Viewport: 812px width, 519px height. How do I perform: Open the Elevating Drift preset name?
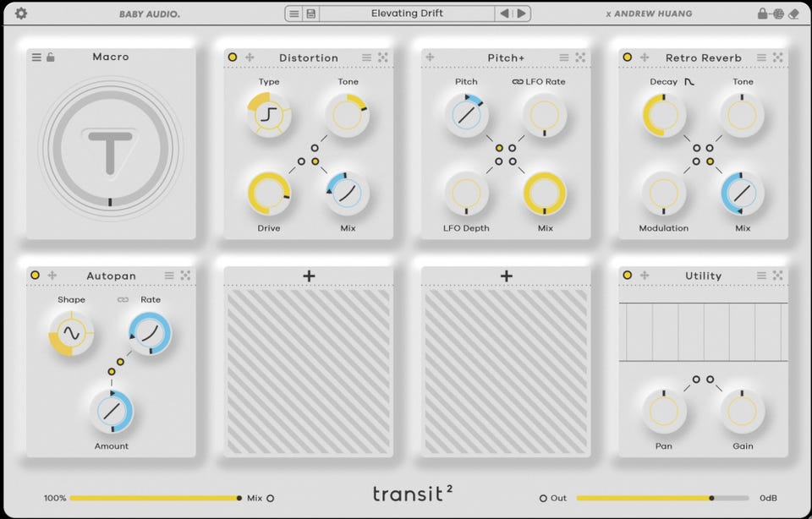coord(407,14)
